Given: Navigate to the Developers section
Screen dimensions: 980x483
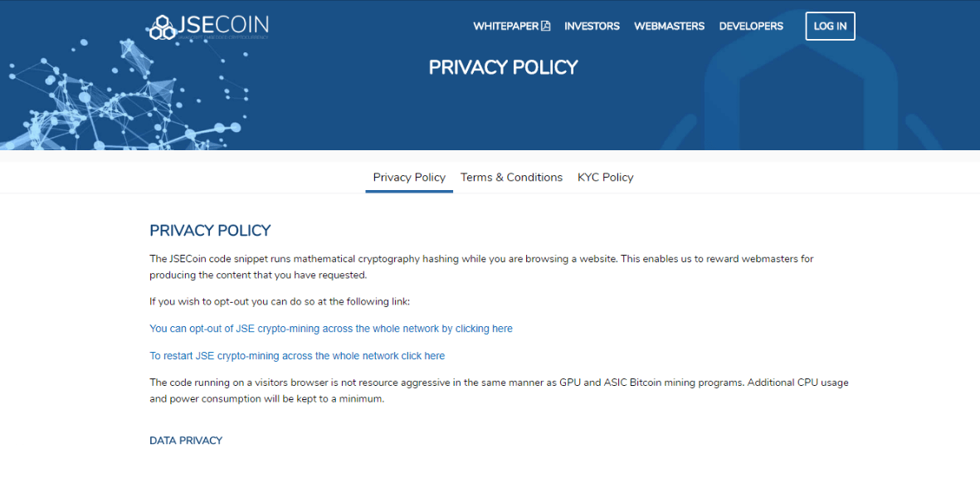Looking at the screenshot, I should click(x=751, y=27).
